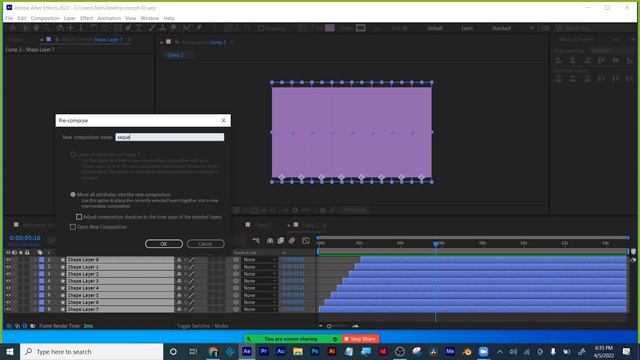Open the composition mini-flowchart icon
Screen dimensions: 640x360
(x=256, y=241)
